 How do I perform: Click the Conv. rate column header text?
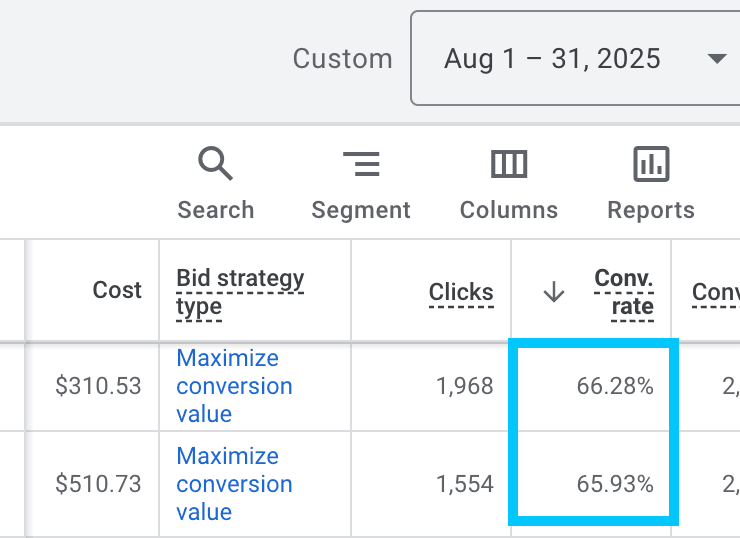tap(624, 291)
